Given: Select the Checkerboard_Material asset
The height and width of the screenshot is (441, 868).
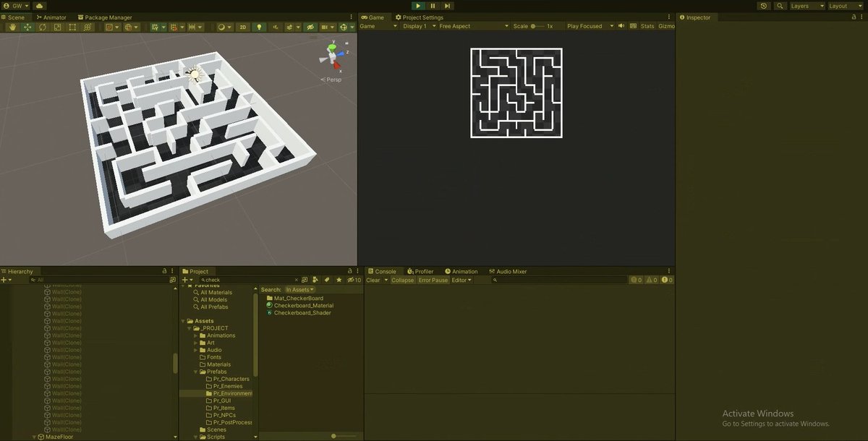Looking at the screenshot, I should click(x=300, y=306).
